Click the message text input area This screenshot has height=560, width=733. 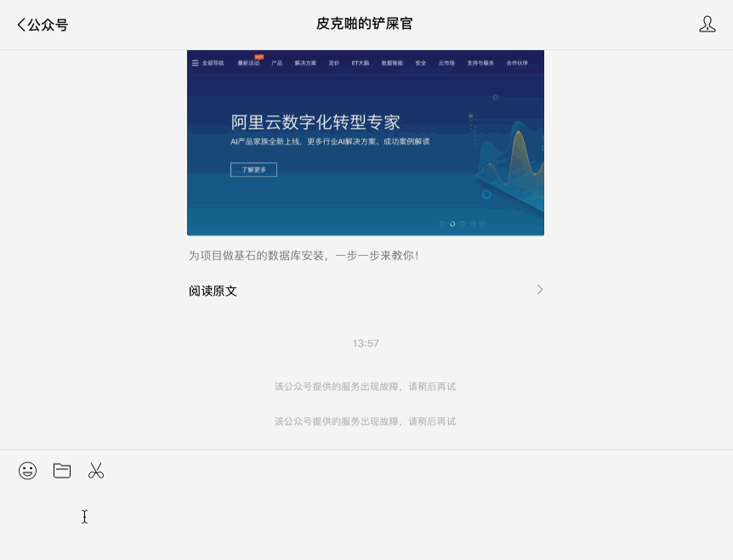pos(366,521)
